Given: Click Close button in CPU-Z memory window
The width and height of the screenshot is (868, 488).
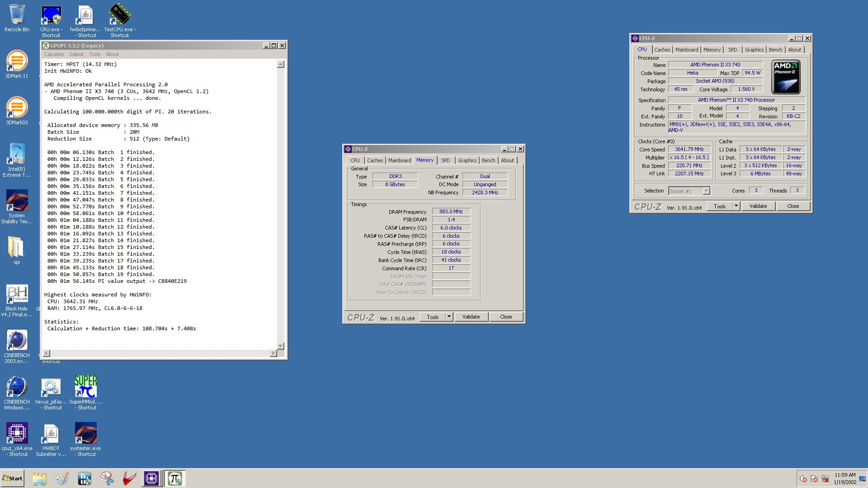Looking at the screenshot, I should [x=506, y=317].
